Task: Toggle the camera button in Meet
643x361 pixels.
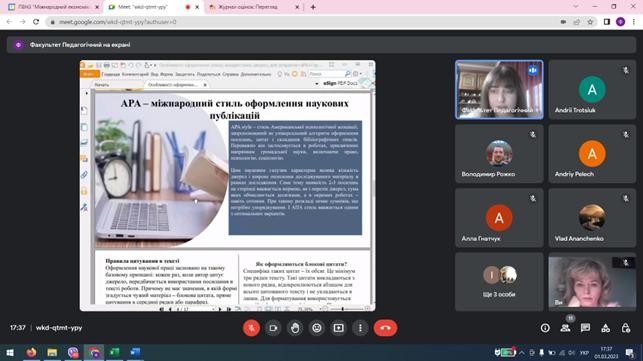Action: pyautogui.click(x=273, y=328)
